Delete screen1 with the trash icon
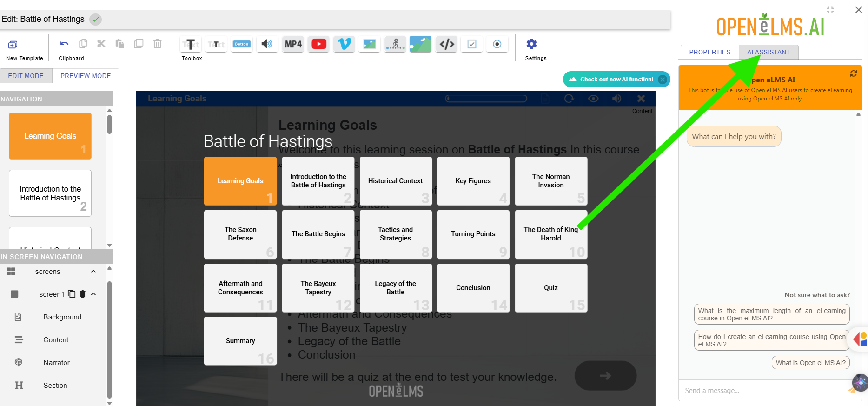This screenshot has width=868, height=406. 83,294
